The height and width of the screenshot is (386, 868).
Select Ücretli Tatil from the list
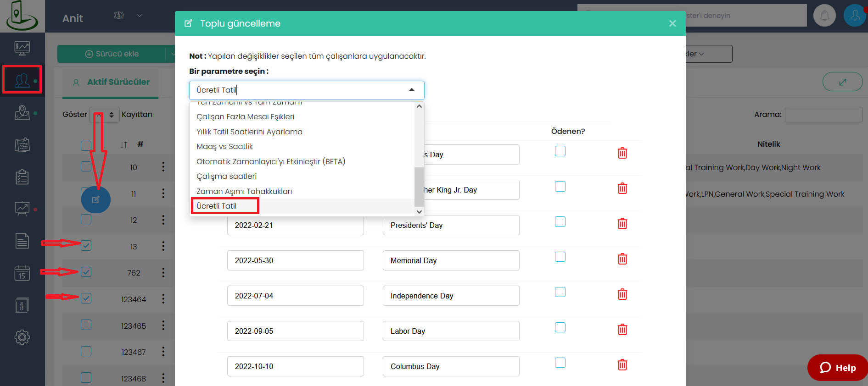(217, 206)
